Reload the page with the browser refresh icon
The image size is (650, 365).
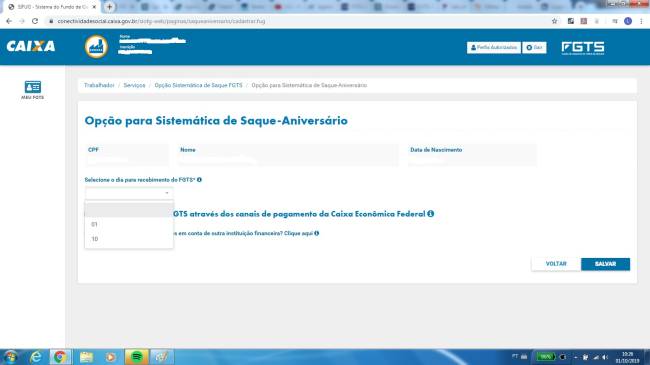35,21
